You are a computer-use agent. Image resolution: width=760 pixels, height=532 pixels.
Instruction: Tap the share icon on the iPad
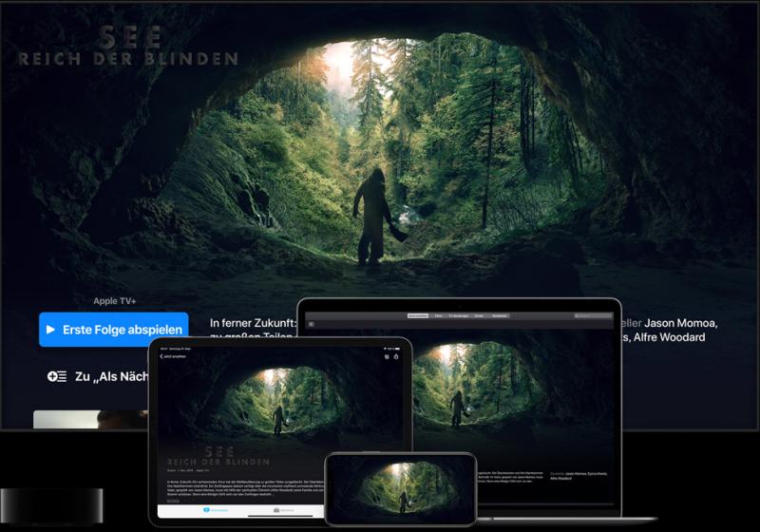tap(397, 357)
